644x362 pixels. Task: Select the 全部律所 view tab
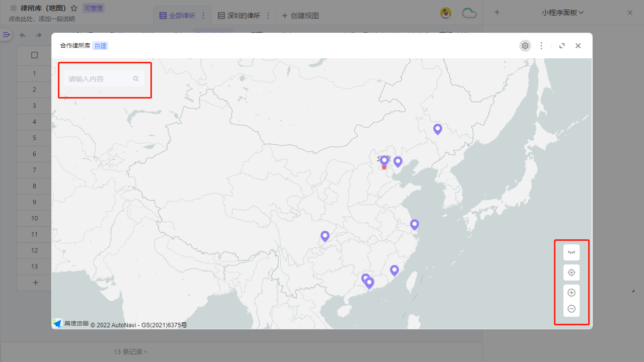[x=182, y=16]
